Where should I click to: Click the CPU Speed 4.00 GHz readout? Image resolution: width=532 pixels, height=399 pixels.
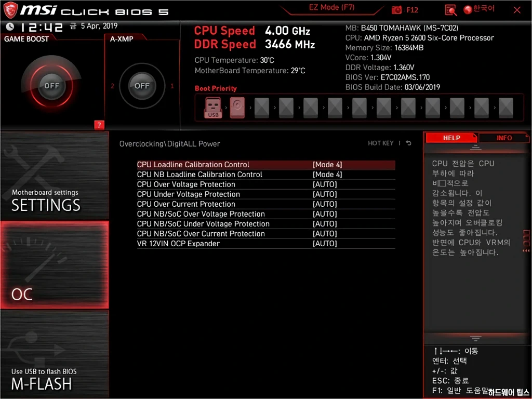click(x=252, y=31)
